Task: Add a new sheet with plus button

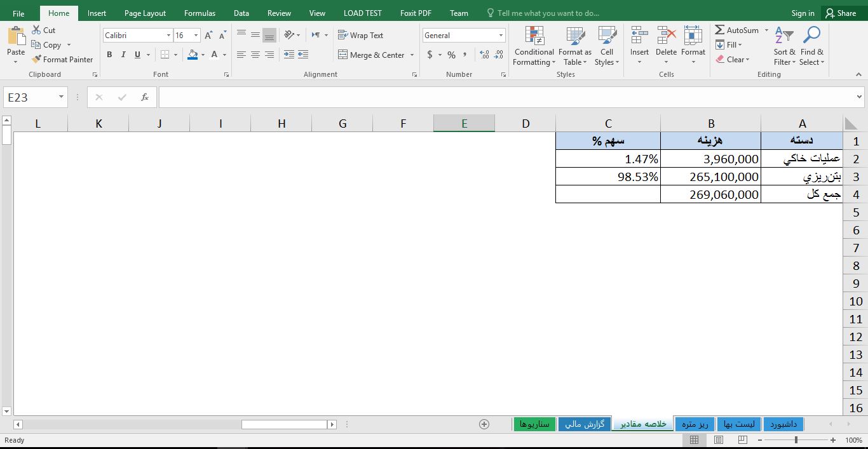Action: [x=484, y=424]
